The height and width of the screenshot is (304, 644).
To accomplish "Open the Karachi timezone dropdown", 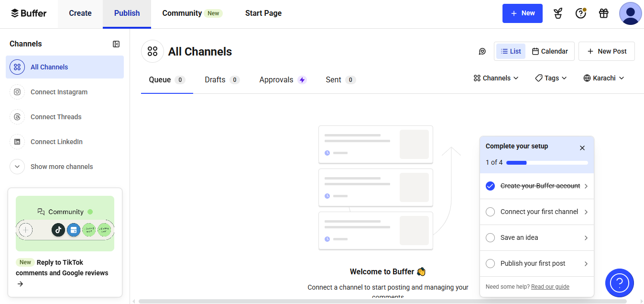I will [604, 78].
